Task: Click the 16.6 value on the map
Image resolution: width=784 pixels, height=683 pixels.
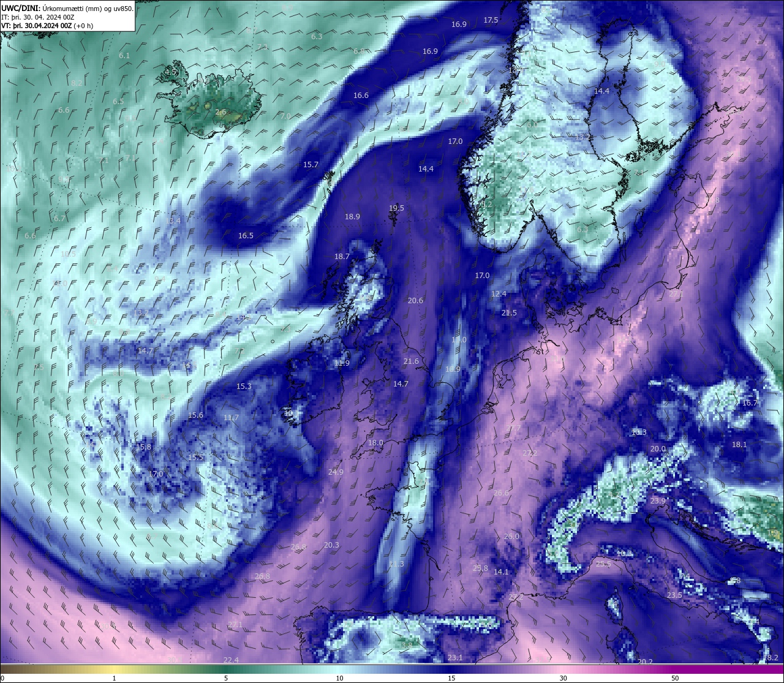Action: pos(361,96)
